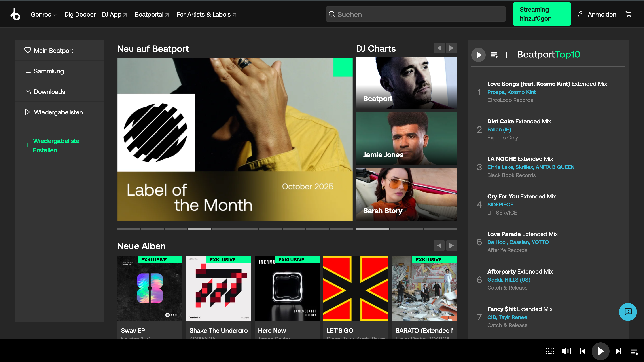Open track Love Parade Extended Mix
This screenshot has height=362, width=644.
pos(523,234)
